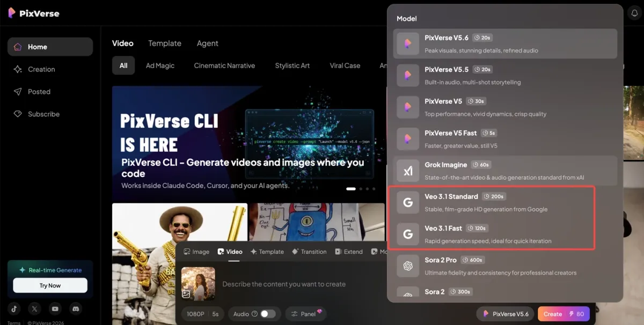Click the PixVerse logo in header
This screenshot has width=644, height=325.
(x=34, y=13)
